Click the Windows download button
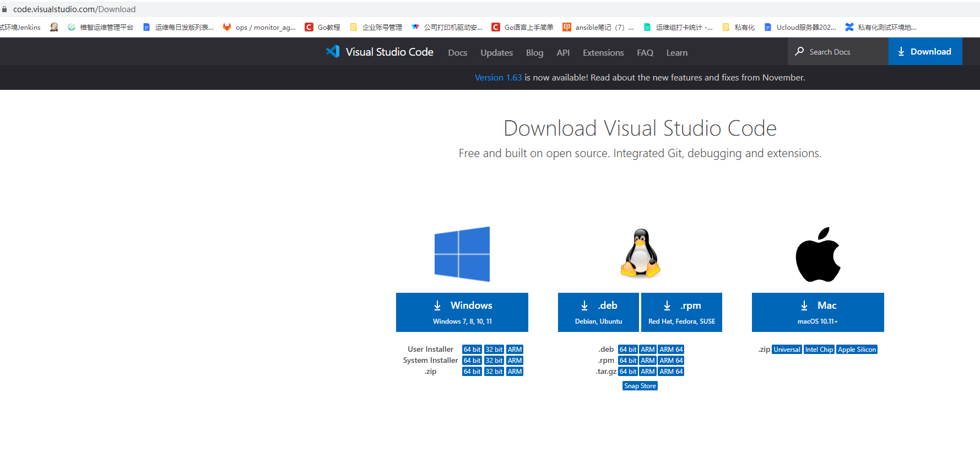The image size is (980, 456). pyautogui.click(x=462, y=312)
